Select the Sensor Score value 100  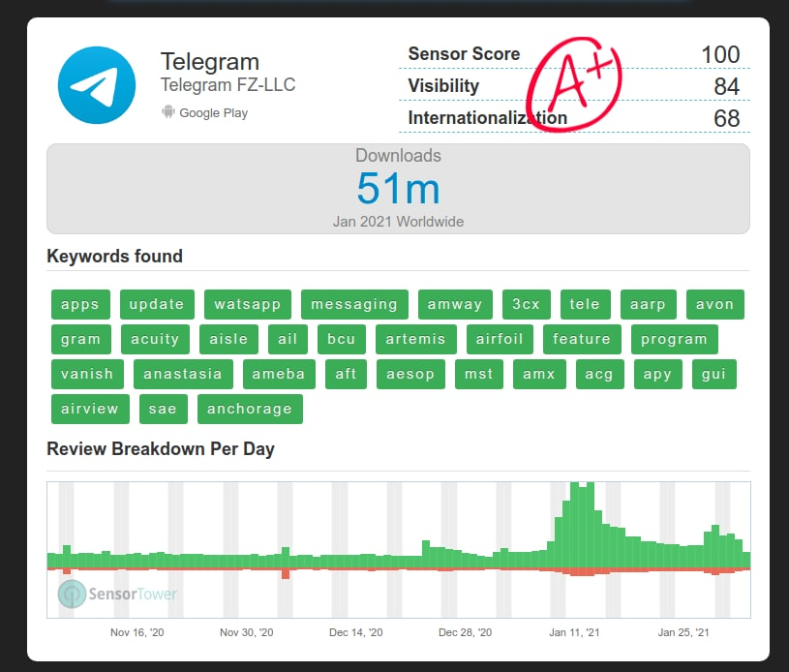tap(720, 54)
